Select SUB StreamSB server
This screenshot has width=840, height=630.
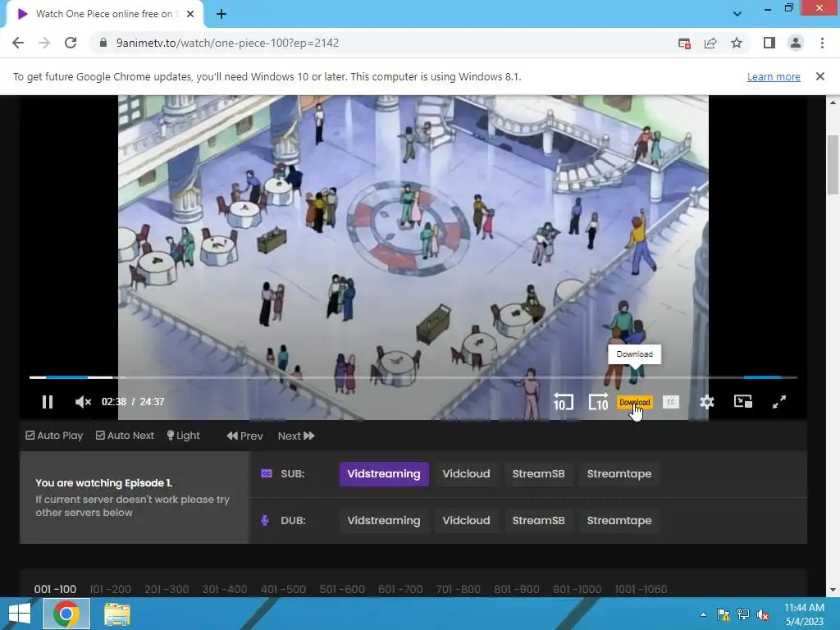point(538,474)
